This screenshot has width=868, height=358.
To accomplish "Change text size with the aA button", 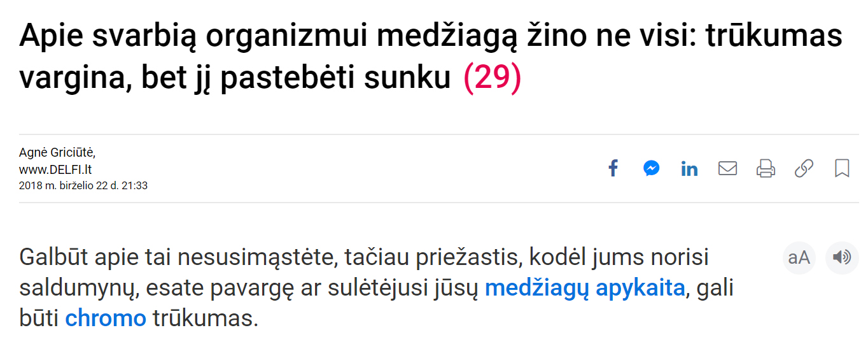I will pyautogui.click(x=799, y=257).
